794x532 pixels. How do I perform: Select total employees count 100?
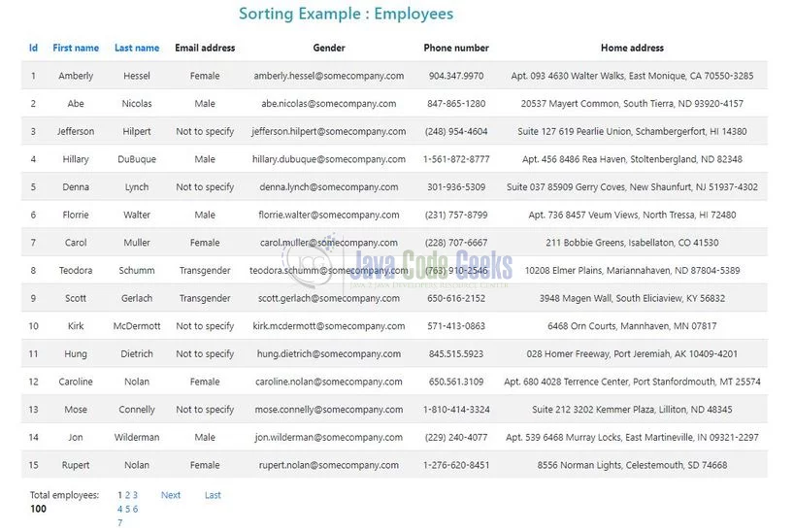click(39, 509)
